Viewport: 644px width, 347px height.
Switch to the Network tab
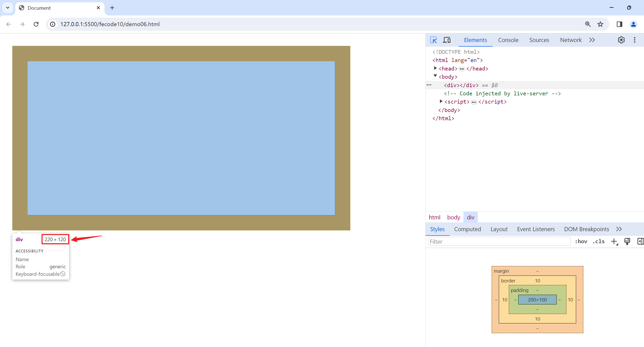[571, 40]
